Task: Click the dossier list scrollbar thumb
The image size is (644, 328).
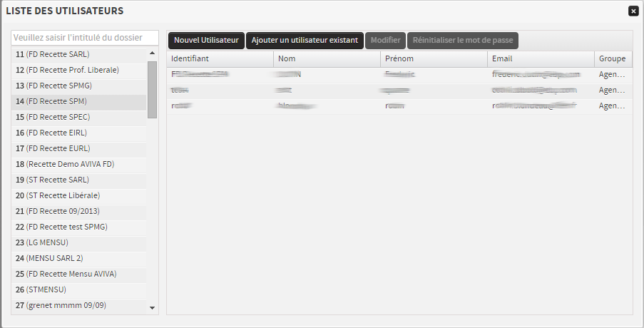Action: pyautogui.click(x=152, y=89)
